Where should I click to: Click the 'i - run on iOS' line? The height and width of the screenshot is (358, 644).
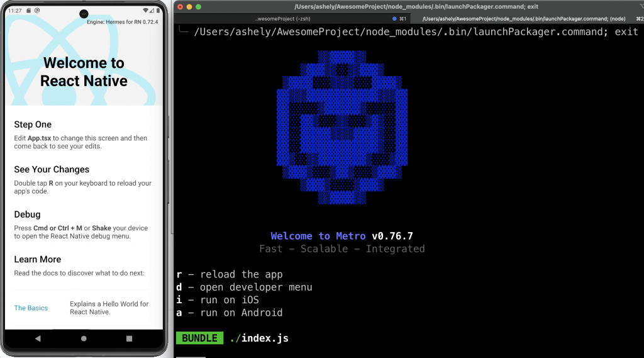pyautogui.click(x=218, y=299)
